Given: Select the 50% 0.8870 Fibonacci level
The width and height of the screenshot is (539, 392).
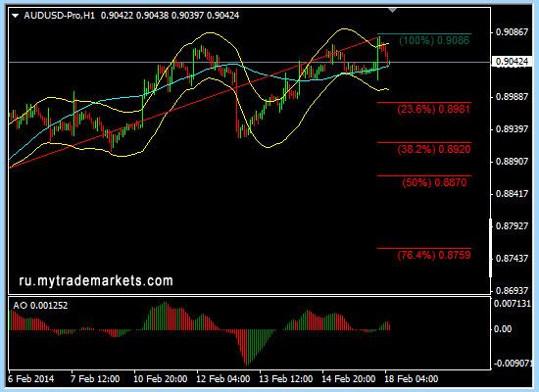Looking at the screenshot, I should 434,182.
